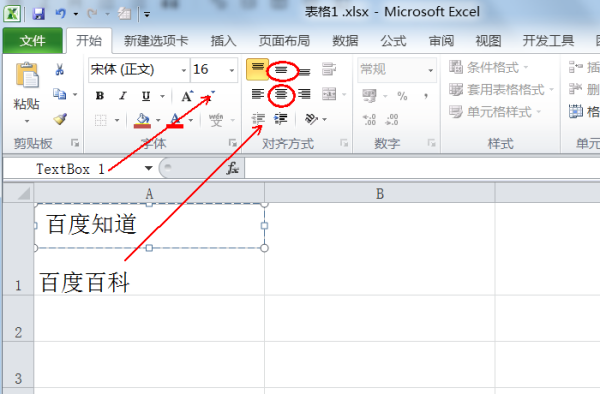
Task: Increase indent in alignment group
Action: coord(281,119)
